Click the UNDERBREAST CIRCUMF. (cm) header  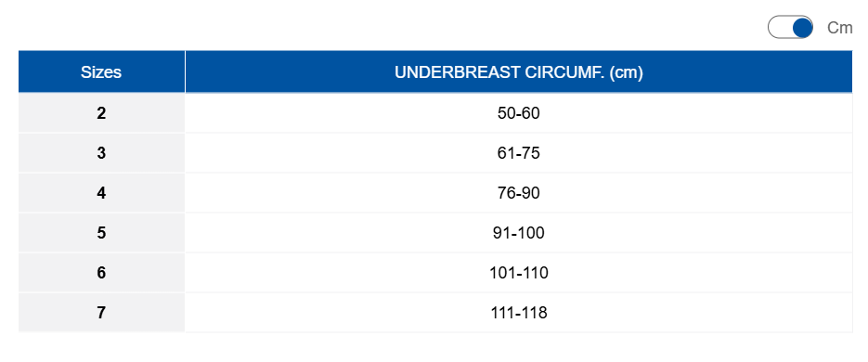[x=519, y=72]
